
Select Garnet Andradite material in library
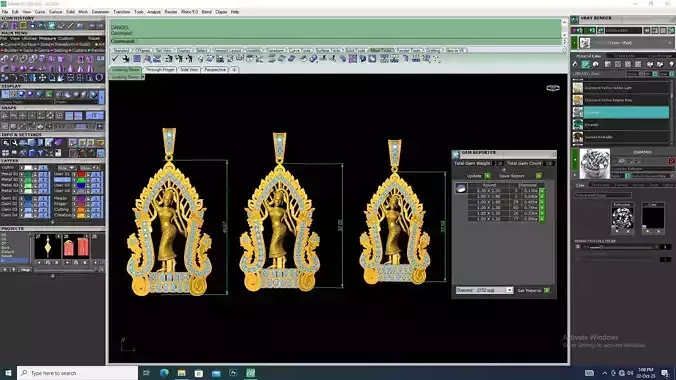pos(621,137)
